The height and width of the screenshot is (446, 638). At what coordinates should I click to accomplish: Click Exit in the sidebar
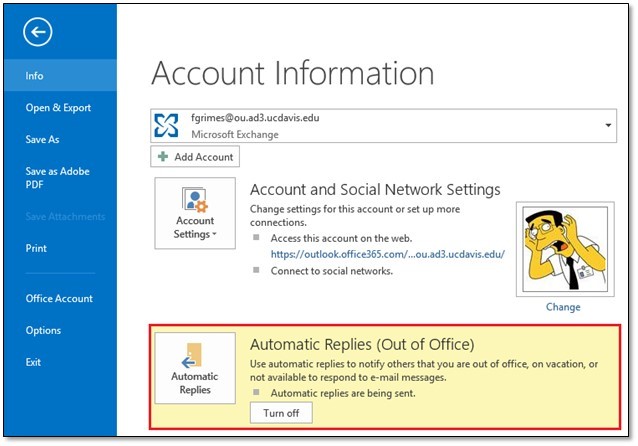pyautogui.click(x=33, y=362)
